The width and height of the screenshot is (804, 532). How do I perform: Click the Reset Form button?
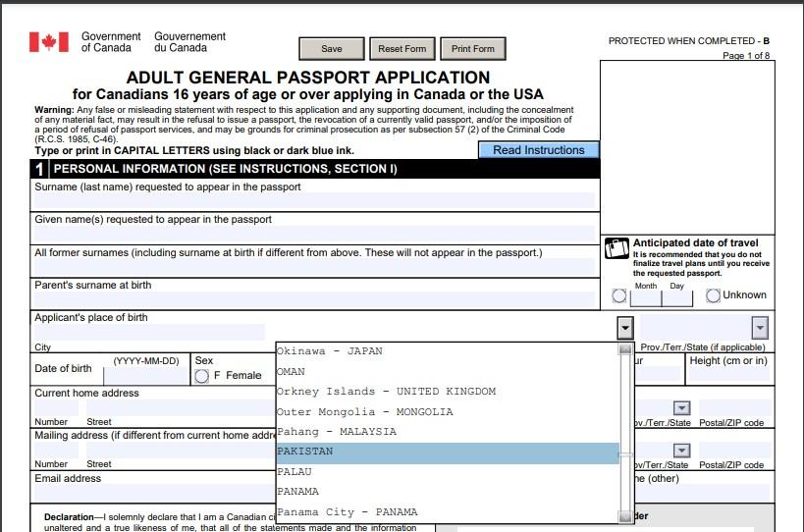[x=402, y=49]
